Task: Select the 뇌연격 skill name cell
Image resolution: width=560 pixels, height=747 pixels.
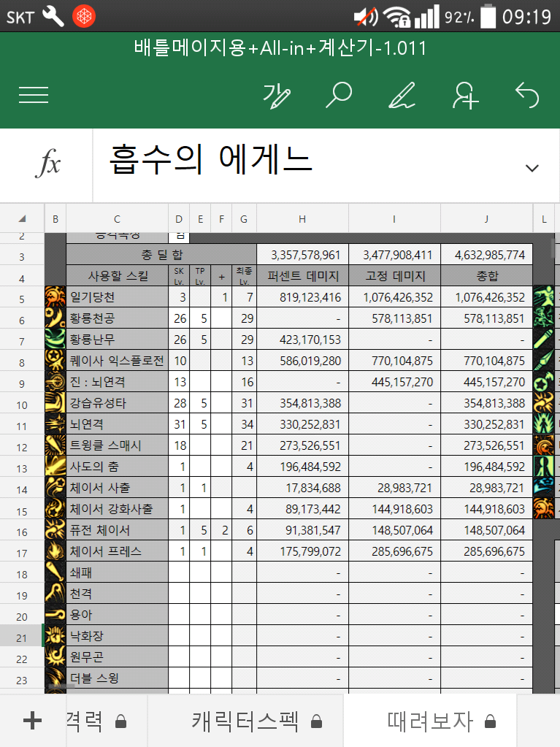Action: point(117,424)
